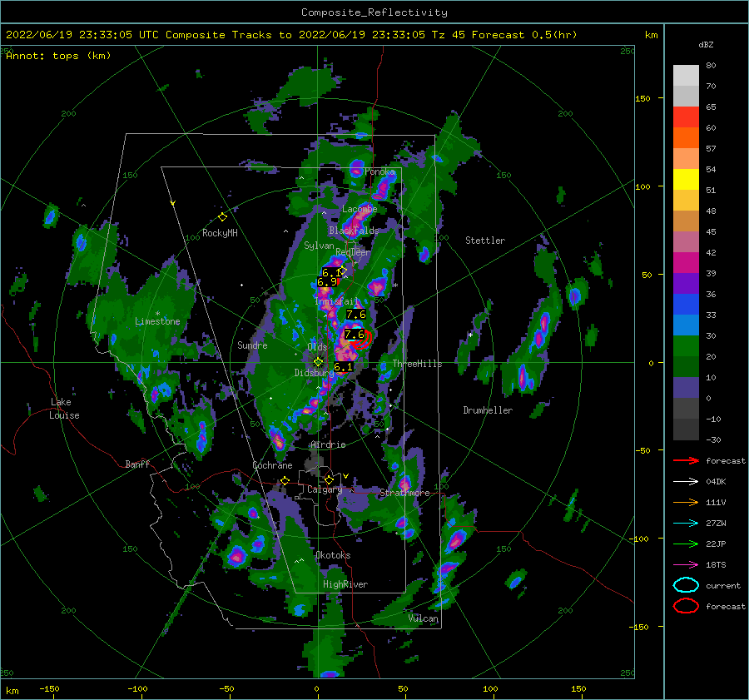Click the white 04DK arrow in legend
This screenshot has width=749, height=700.
click(x=686, y=481)
